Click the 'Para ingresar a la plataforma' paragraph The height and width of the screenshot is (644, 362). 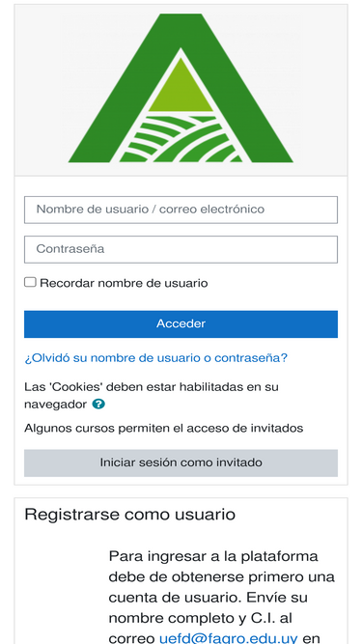pyautogui.click(x=222, y=598)
